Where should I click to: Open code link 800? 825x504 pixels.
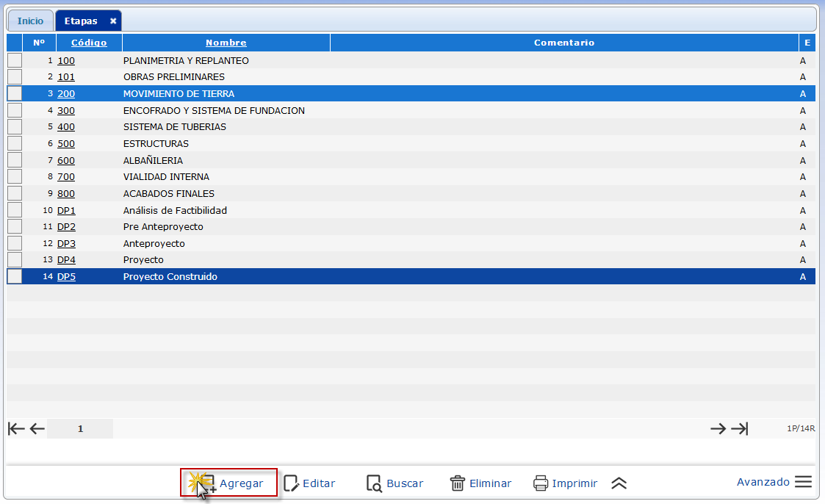pos(66,194)
